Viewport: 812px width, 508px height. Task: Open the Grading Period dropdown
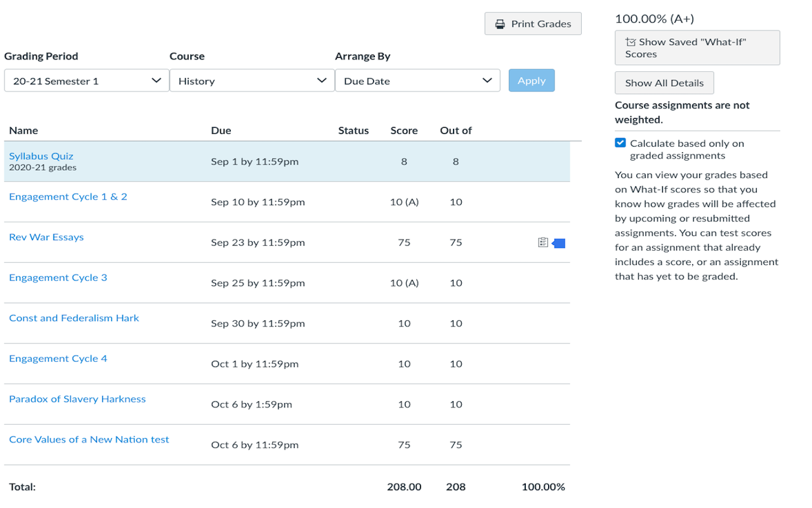(86, 81)
